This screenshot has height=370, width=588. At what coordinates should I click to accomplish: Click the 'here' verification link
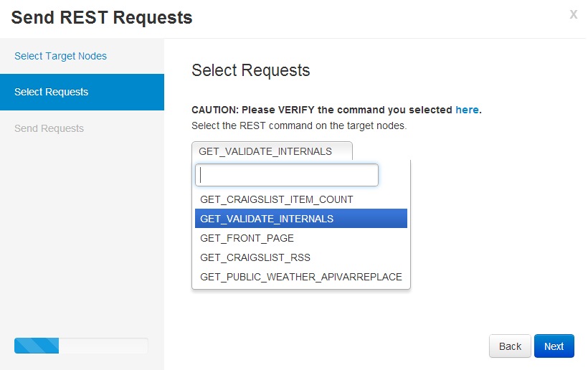click(x=467, y=110)
